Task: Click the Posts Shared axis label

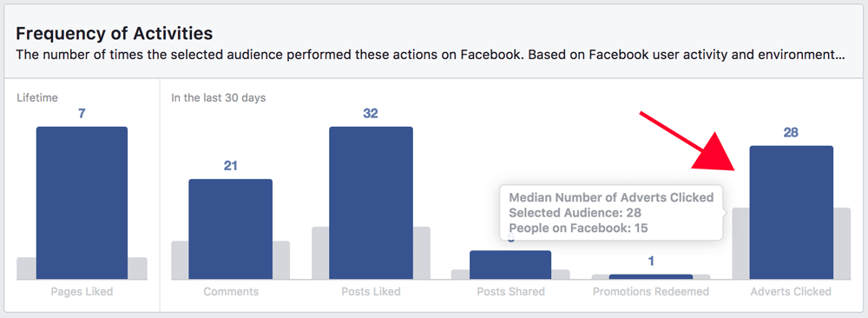Action: click(x=510, y=291)
